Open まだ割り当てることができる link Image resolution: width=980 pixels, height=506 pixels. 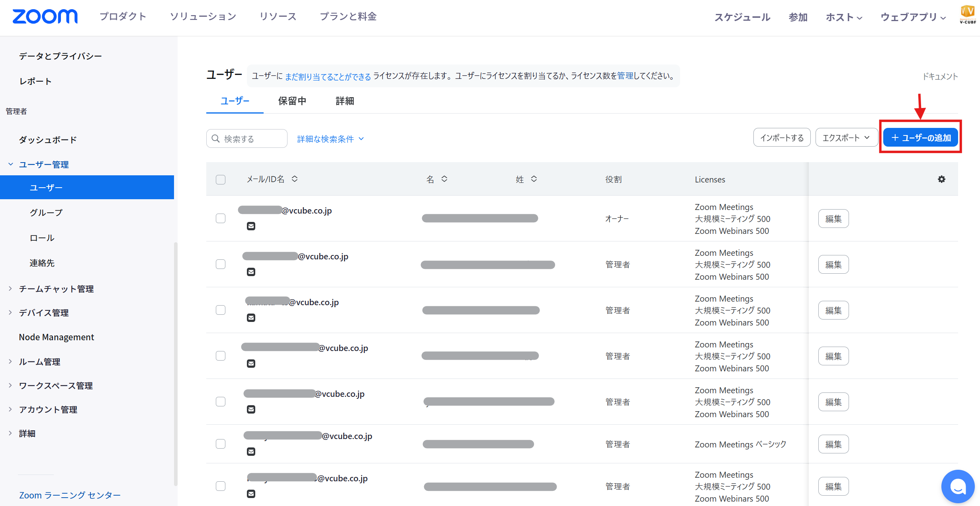click(328, 76)
